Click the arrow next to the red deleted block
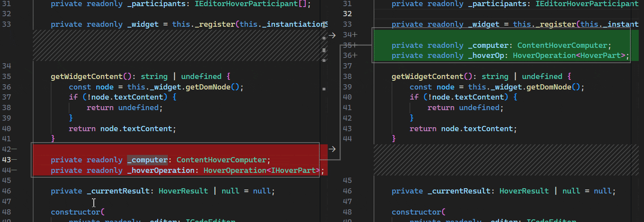This screenshot has width=644, height=222. pyautogui.click(x=332, y=149)
